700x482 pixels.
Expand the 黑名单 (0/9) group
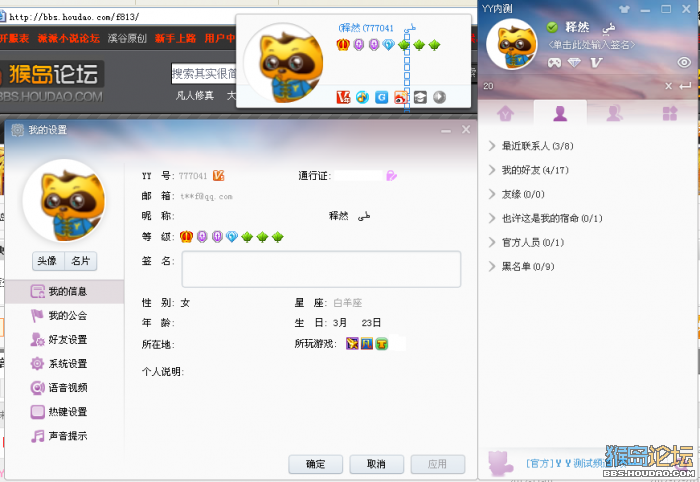click(x=521, y=266)
